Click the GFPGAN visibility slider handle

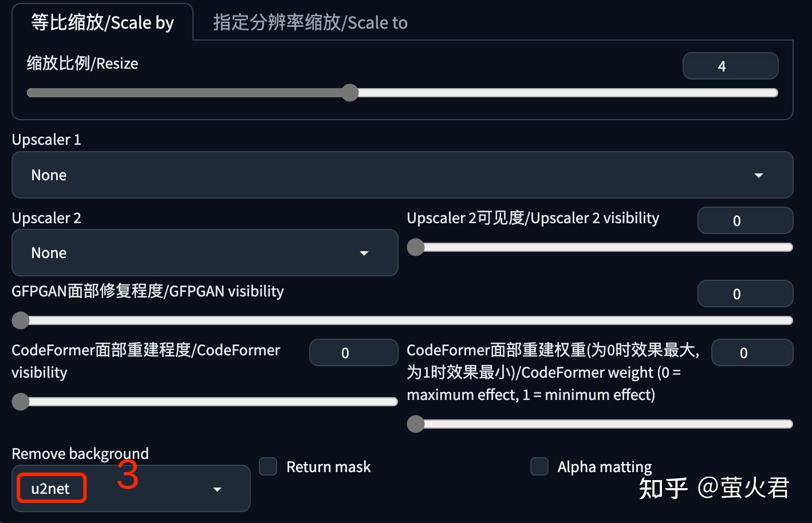20,320
